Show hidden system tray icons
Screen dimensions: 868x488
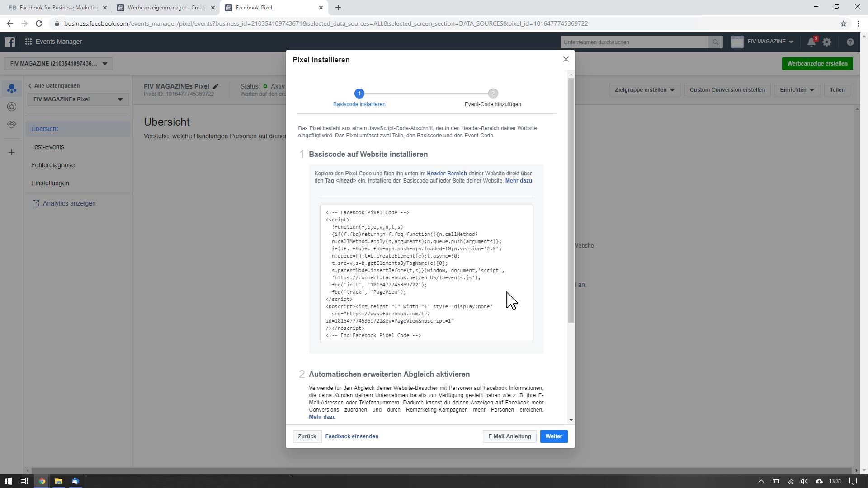(x=761, y=481)
